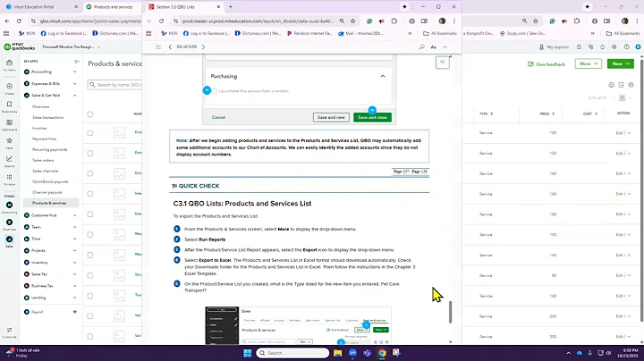The height and width of the screenshot is (361, 644).
Task: Tick the checkbox for the row priced 300
Action: click(90, 336)
